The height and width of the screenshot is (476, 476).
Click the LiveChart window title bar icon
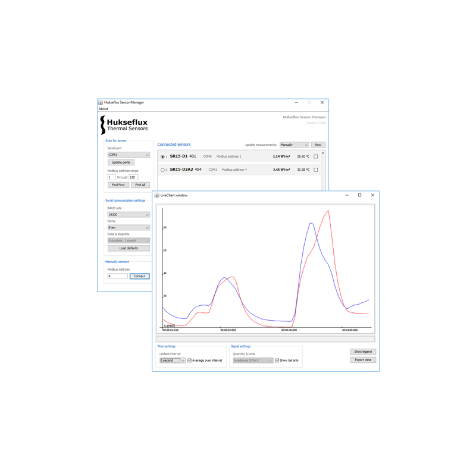coord(156,195)
